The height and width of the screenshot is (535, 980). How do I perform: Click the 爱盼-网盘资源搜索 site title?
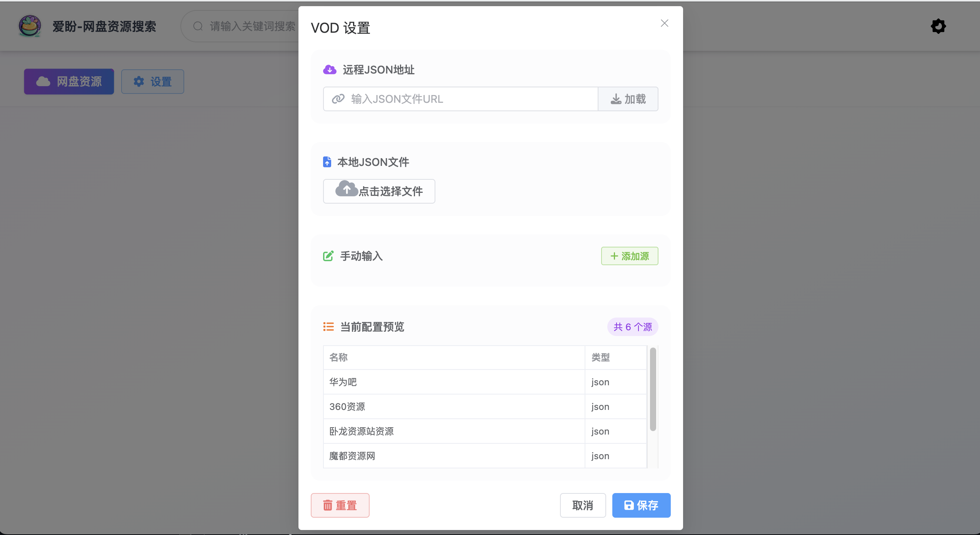[x=104, y=27]
